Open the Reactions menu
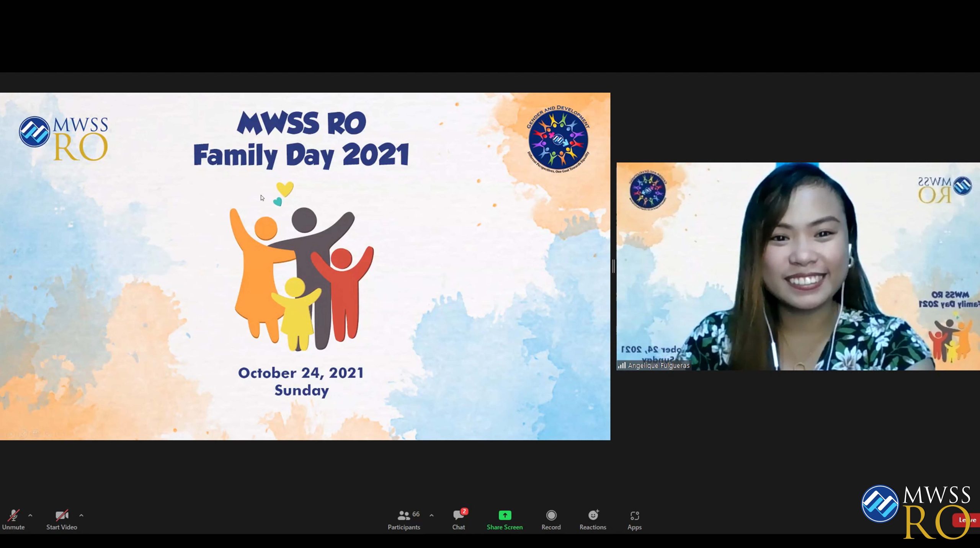Viewport: 980px width, 548px height. tap(593, 520)
